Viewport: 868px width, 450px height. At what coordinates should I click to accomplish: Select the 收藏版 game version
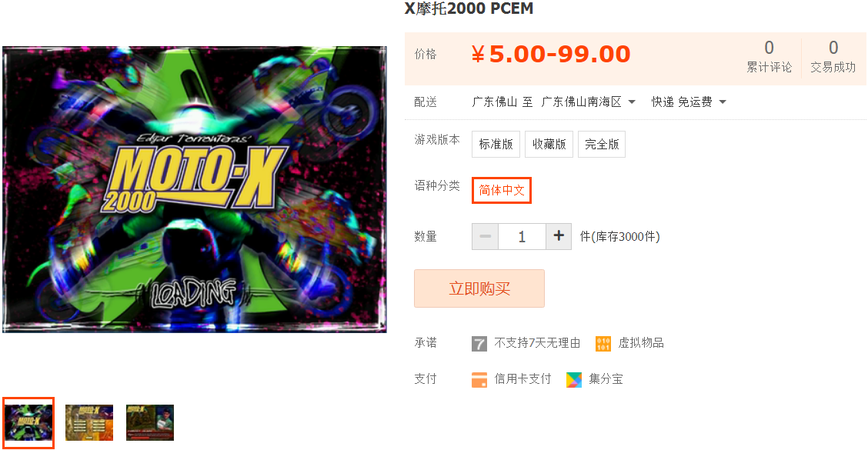coord(549,144)
